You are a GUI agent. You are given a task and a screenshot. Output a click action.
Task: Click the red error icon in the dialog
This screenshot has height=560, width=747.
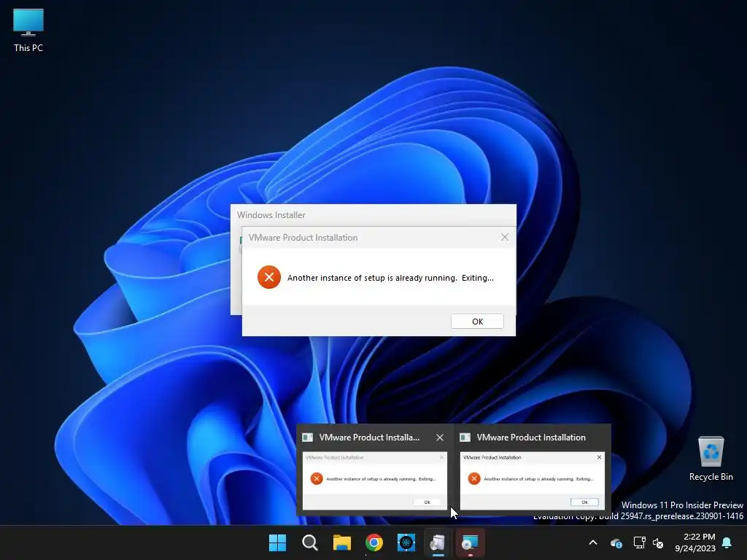(x=269, y=277)
